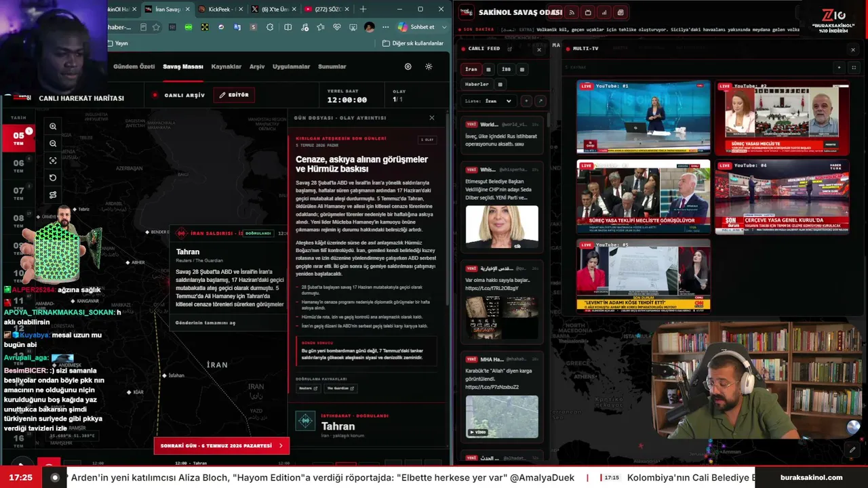
Task: Go to Sonraki Gün 6 Temmuz 2026
Action: click(x=222, y=446)
